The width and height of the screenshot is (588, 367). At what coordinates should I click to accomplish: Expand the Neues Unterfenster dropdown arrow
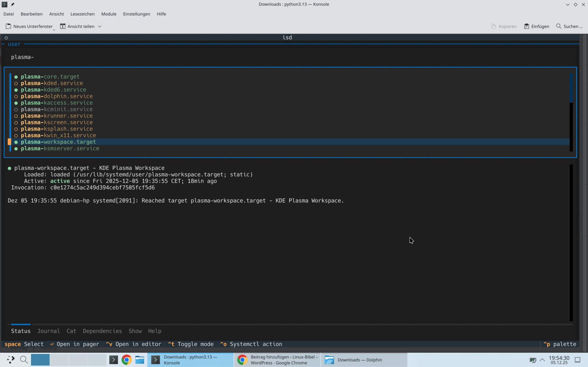pyautogui.click(x=54, y=30)
